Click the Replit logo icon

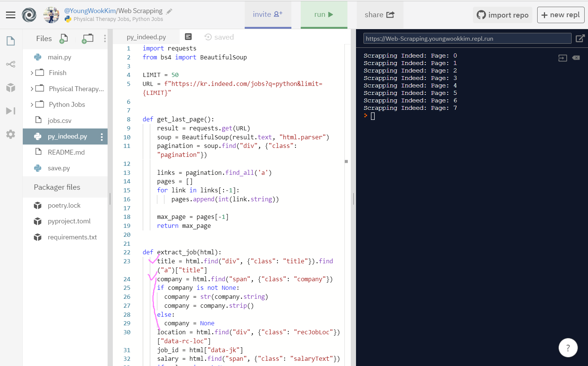29,15
